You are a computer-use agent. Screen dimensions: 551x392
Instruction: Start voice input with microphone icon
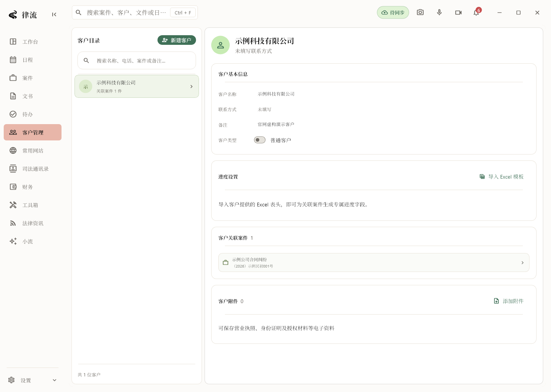pos(439,12)
